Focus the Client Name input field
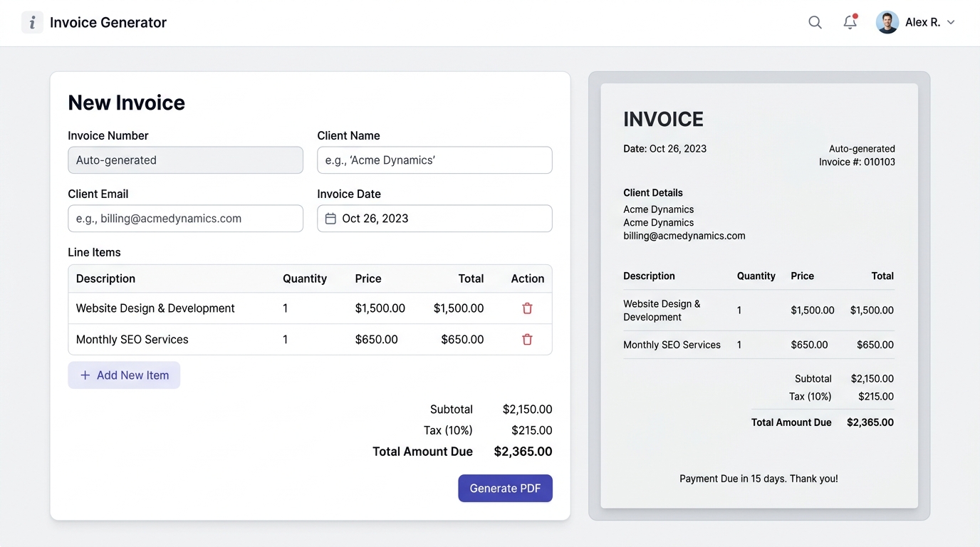 [x=434, y=160]
